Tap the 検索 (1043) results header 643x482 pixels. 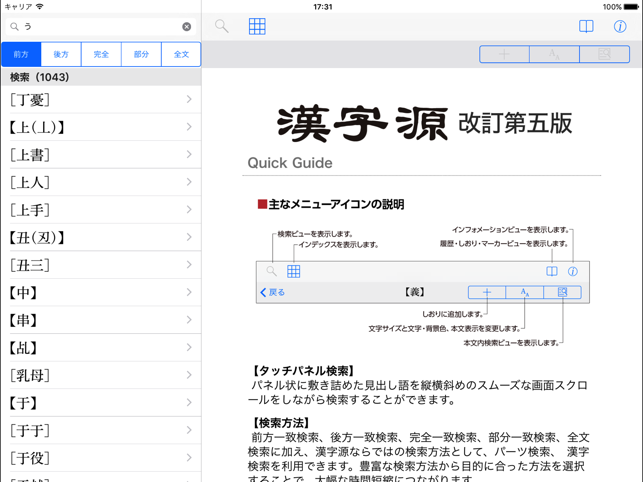click(x=101, y=77)
